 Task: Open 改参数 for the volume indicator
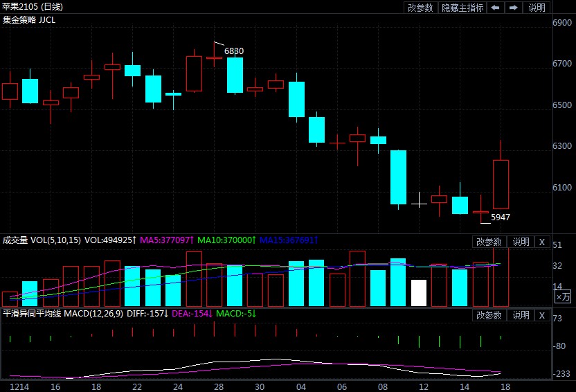(489, 242)
